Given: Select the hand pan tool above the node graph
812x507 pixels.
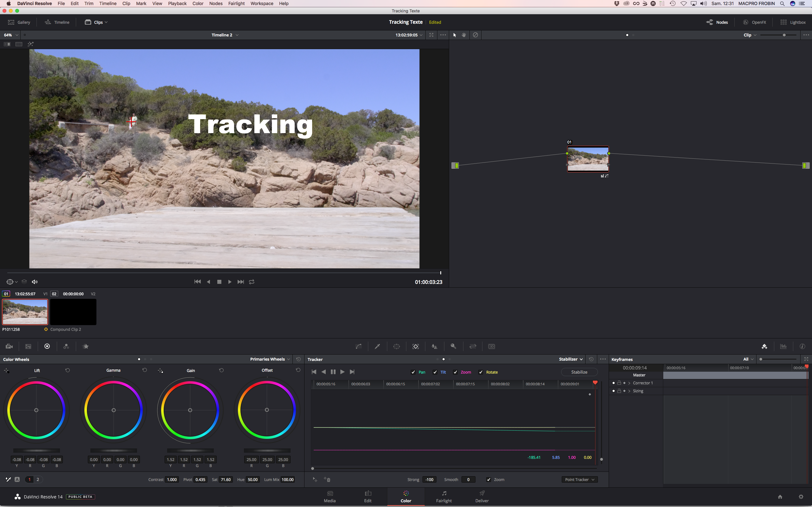Looking at the screenshot, I should tap(463, 35).
